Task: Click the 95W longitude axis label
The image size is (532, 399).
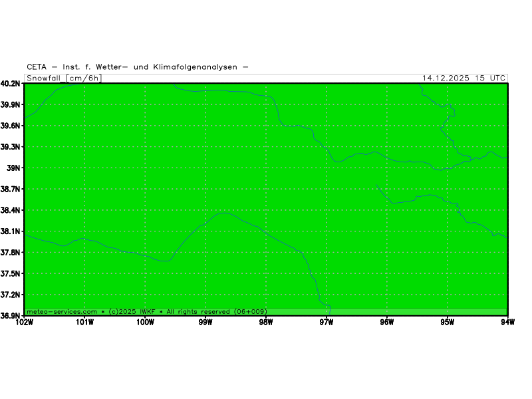Action: pos(447,323)
